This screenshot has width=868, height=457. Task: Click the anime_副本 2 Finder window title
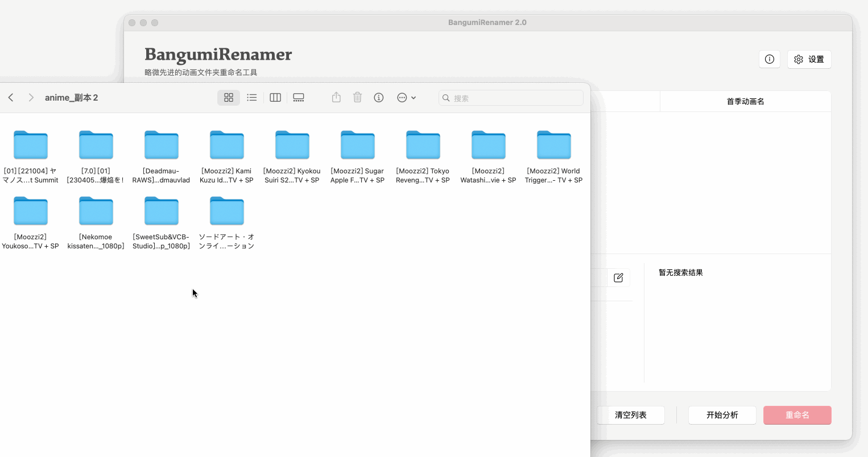72,98
